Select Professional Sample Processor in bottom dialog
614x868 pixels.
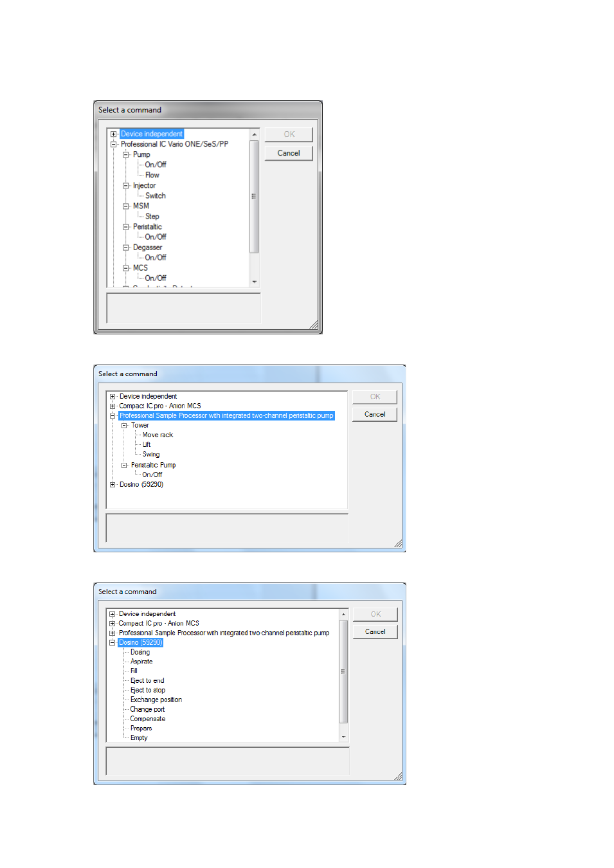coord(224,633)
